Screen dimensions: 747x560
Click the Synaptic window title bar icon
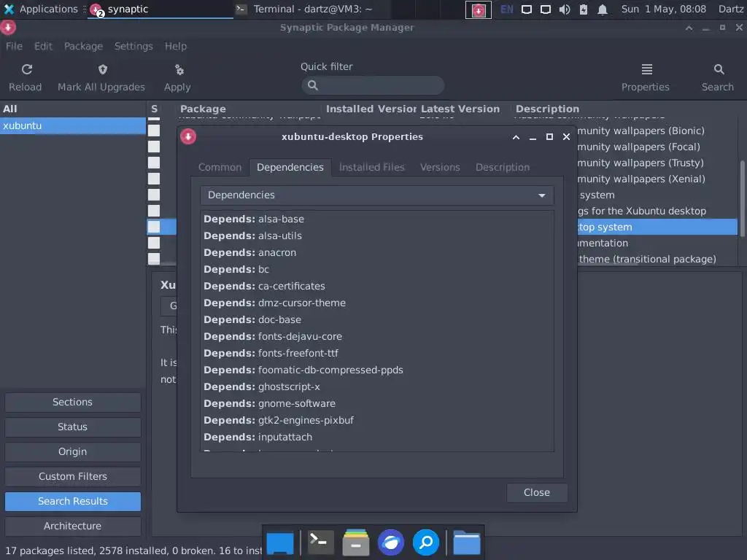tap(8, 28)
